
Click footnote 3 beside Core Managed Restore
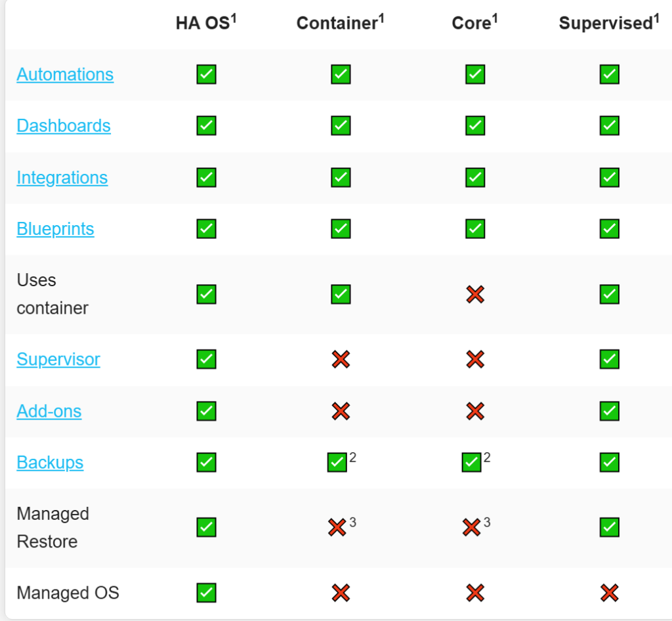point(487,523)
